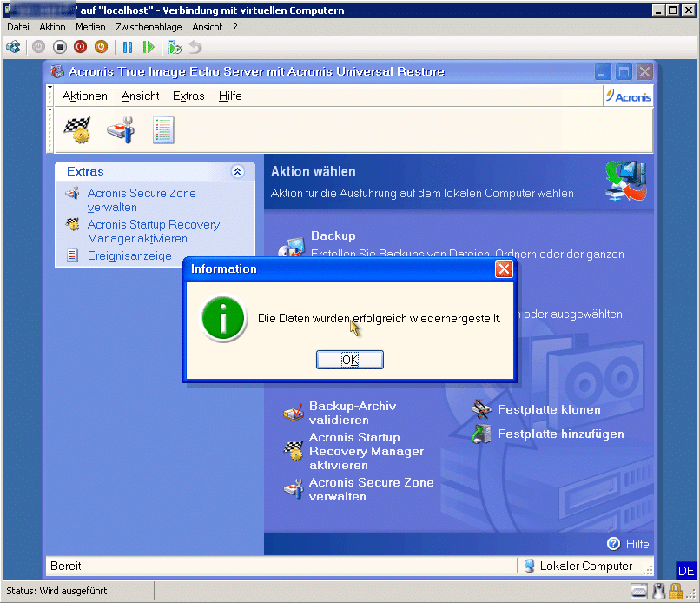Click the Secure Zone icon in main pane

tap(294, 488)
